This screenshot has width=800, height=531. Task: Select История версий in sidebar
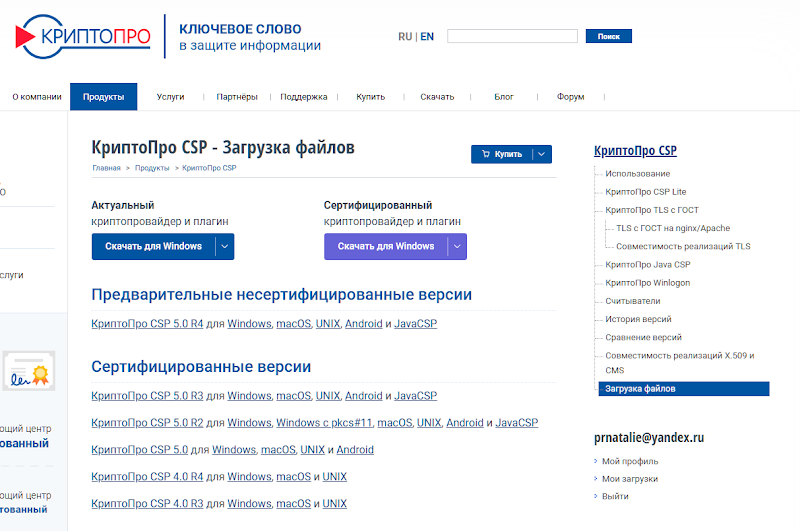pos(638,319)
